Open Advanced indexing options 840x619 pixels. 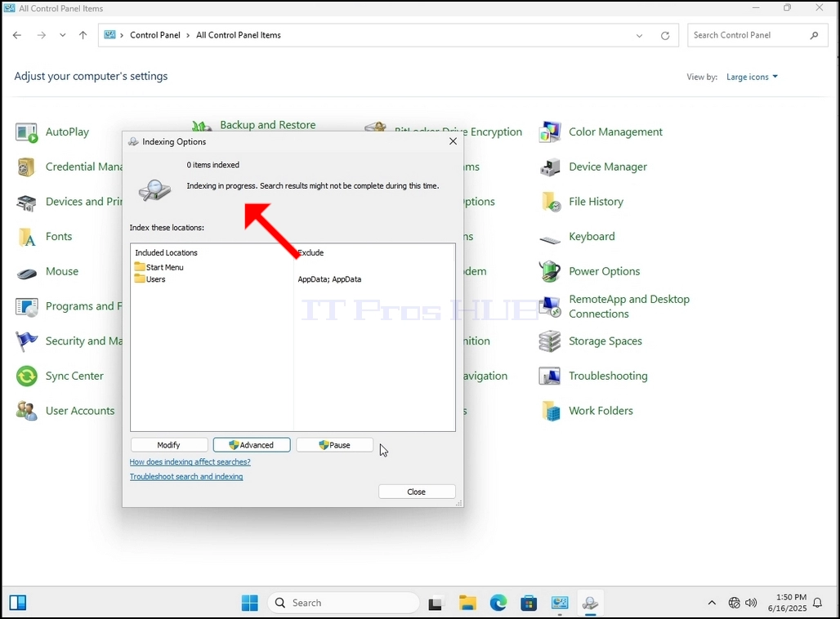click(x=252, y=445)
